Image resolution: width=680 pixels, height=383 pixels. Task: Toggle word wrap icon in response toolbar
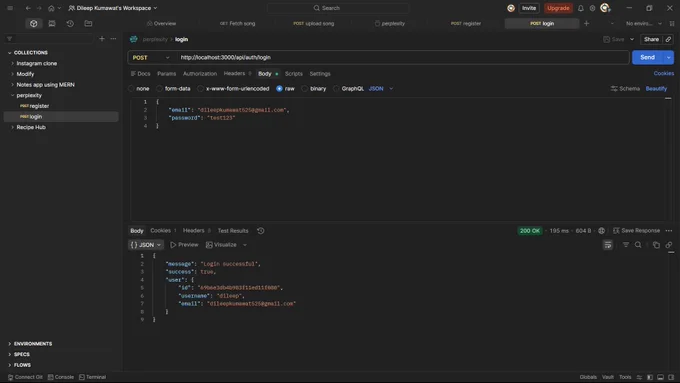click(608, 245)
